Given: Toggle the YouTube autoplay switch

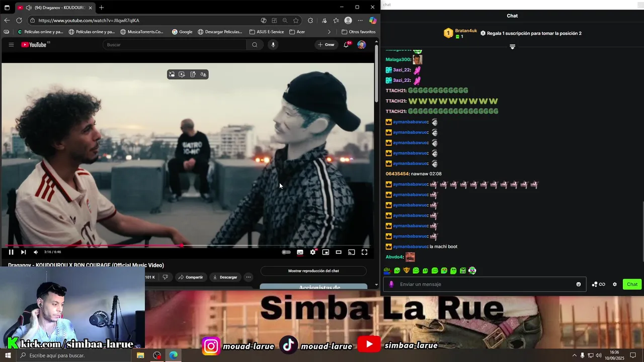Looking at the screenshot, I should (x=286, y=252).
